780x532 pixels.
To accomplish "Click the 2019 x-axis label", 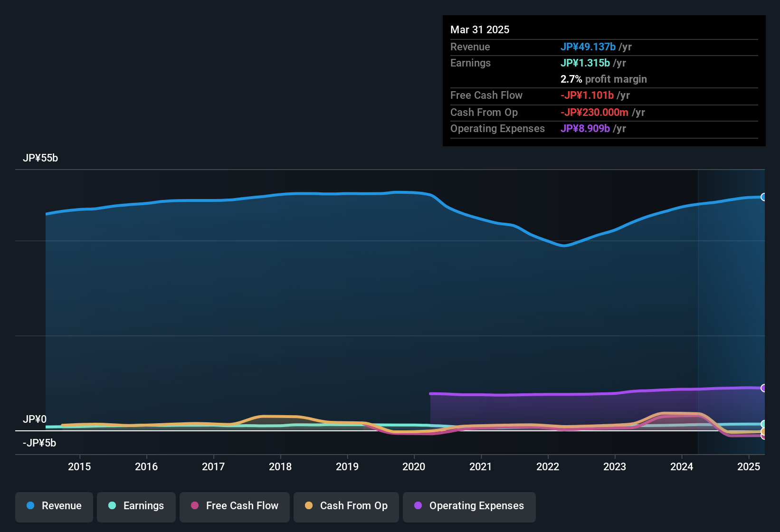I will point(347,466).
